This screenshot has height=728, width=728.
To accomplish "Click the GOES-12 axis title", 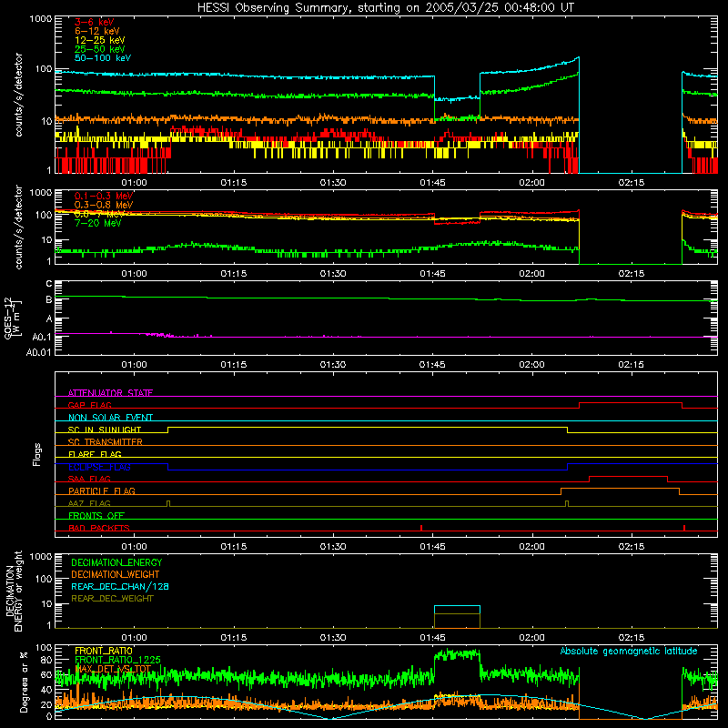I will (x=12, y=318).
